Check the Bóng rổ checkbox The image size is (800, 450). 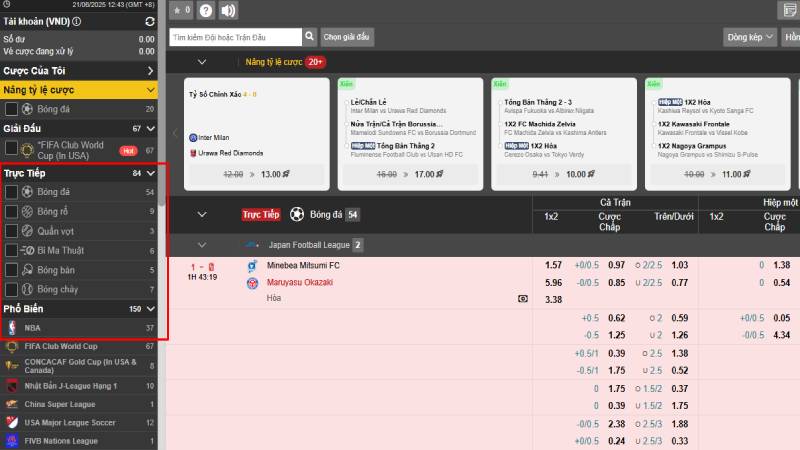(11, 211)
